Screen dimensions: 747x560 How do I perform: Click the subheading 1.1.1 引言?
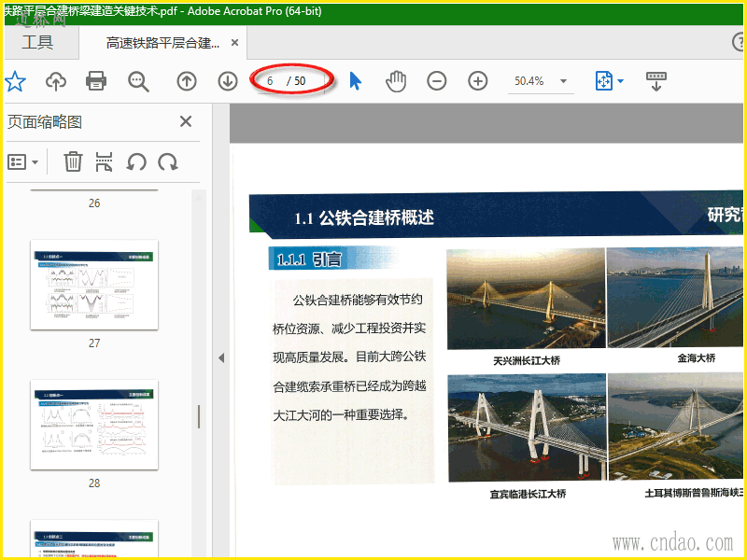click(x=309, y=259)
